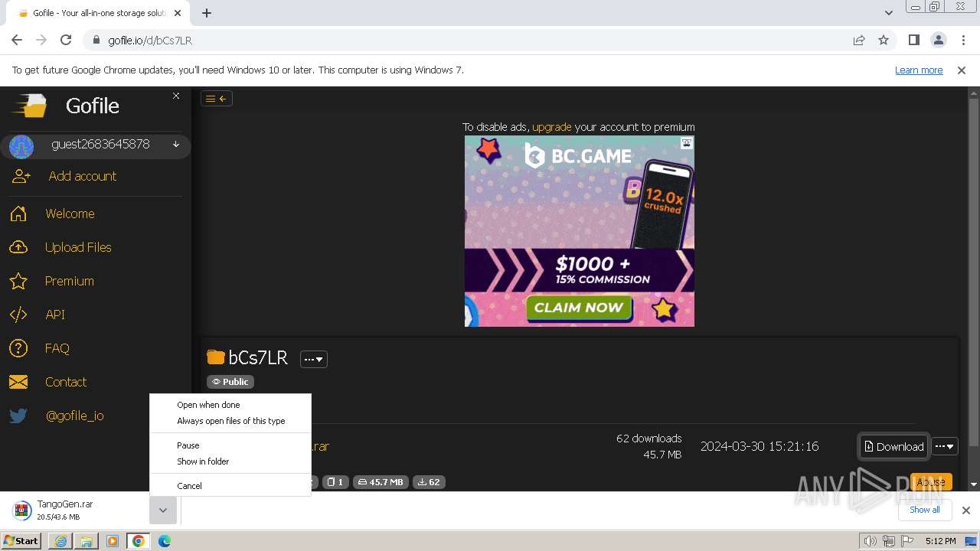The height and width of the screenshot is (551, 980).
Task: Click the 45.7 MB size badge
Action: (381, 482)
